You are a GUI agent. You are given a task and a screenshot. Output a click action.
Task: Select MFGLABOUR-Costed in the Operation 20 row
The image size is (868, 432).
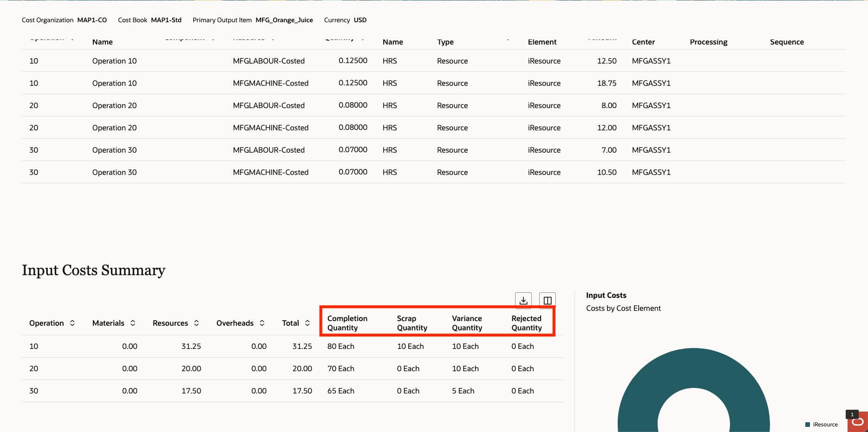(269, 105)
